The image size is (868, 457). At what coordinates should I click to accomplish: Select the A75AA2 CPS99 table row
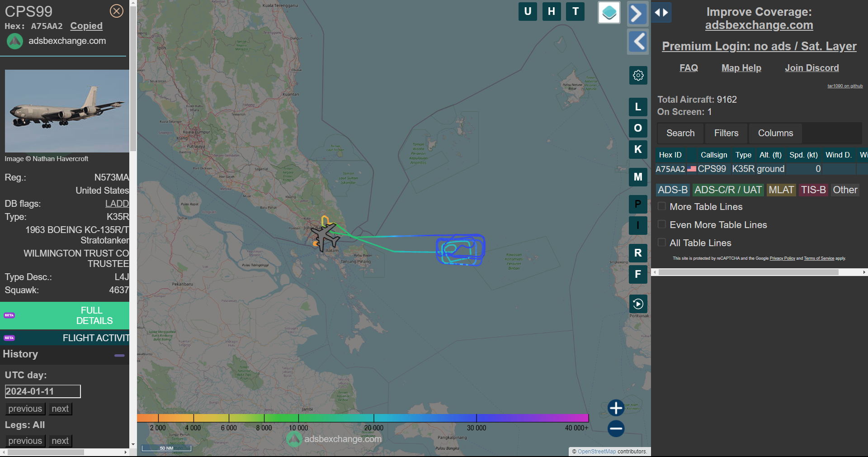761,169
